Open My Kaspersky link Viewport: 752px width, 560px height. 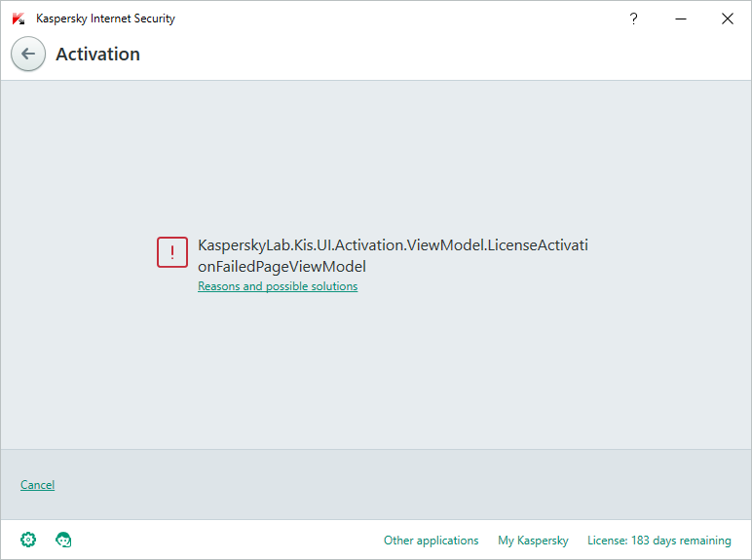[x=533, y=541]
